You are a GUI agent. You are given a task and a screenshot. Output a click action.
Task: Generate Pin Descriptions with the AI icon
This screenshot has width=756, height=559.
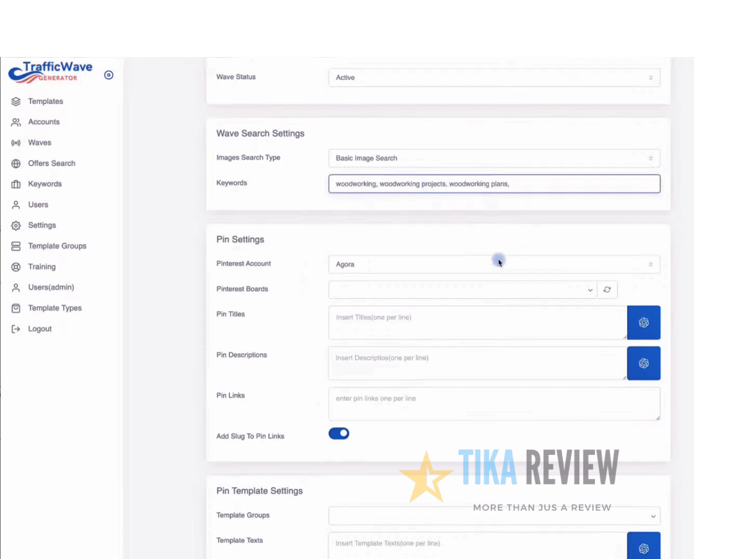(x=643, y=363)
